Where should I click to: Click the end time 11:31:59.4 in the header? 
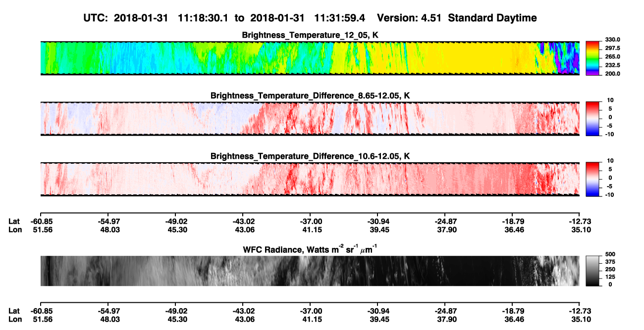click(x=340, y=18)
